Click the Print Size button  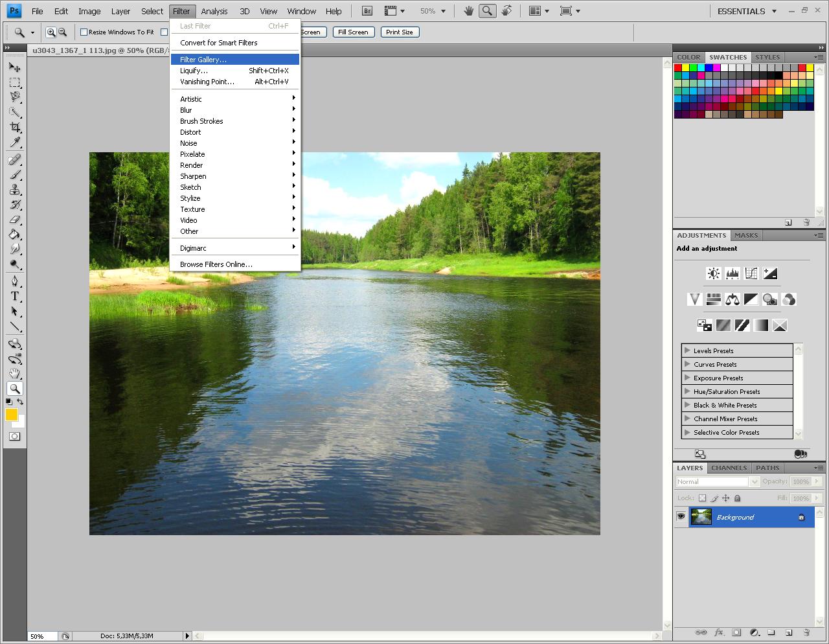(399, 32)
